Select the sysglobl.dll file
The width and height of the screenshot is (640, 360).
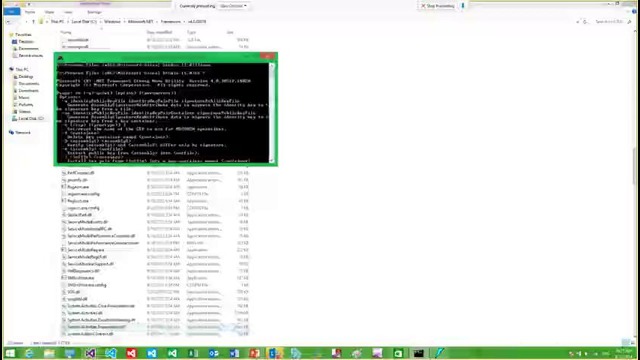[77, 299]
